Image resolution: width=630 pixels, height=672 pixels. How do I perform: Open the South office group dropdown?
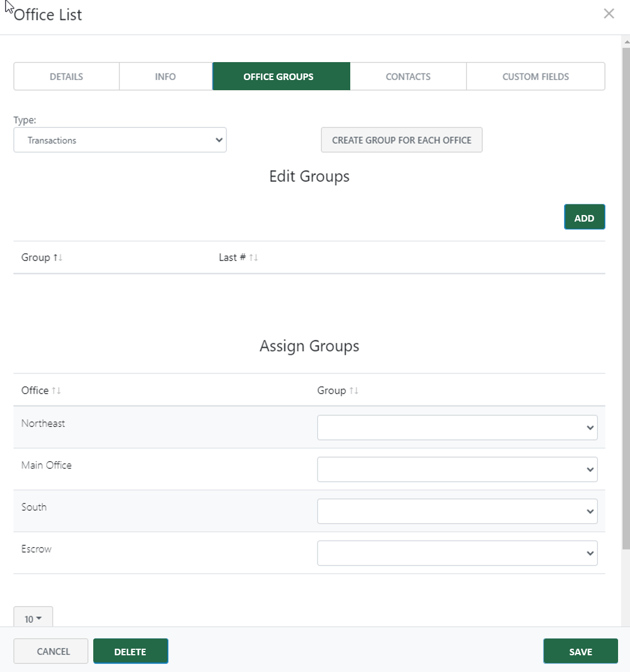coord(457,511)
